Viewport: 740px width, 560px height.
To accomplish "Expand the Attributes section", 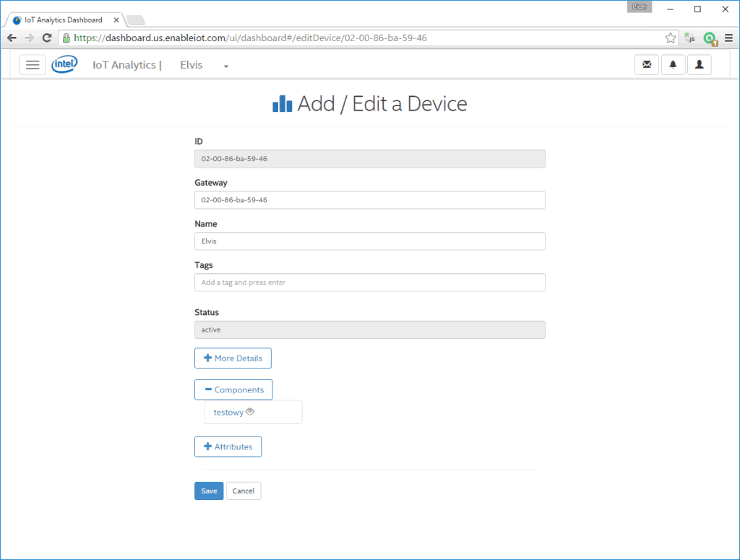I will (x=228, y=447).
